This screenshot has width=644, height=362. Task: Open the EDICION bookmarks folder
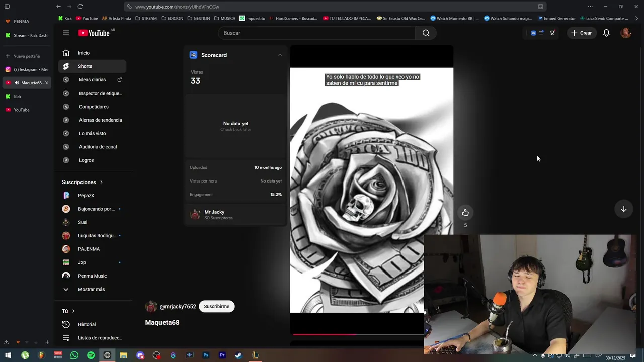click(x=172, y=18)
